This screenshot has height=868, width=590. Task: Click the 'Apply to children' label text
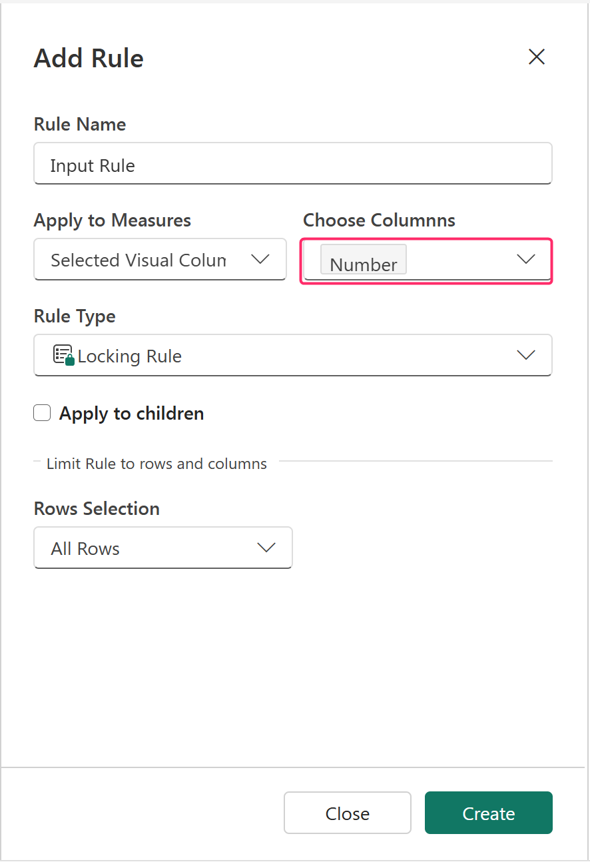[131, 414]
